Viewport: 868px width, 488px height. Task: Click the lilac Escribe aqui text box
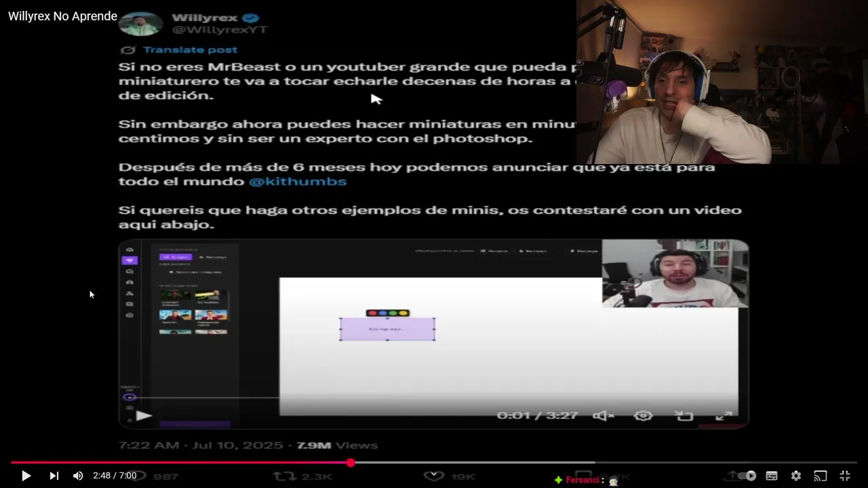click(387, 329)
